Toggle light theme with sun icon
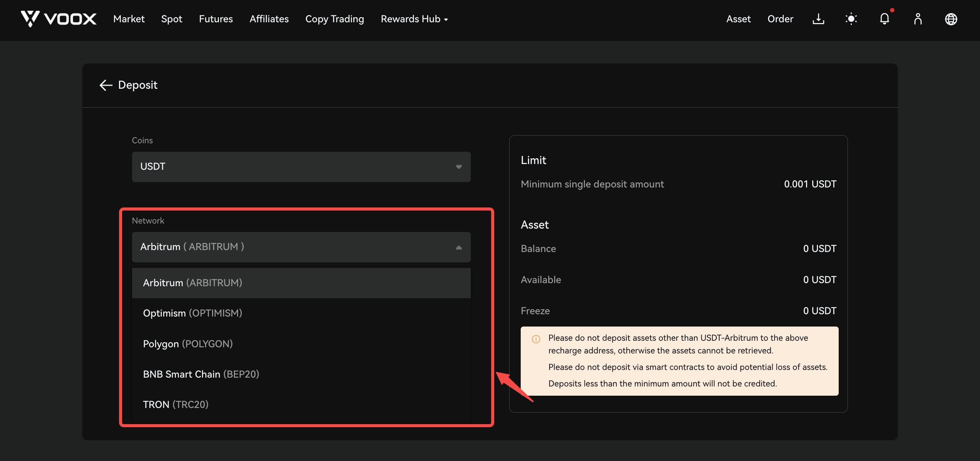The width and height of the screenshot is (980, 461). (851, 19)
